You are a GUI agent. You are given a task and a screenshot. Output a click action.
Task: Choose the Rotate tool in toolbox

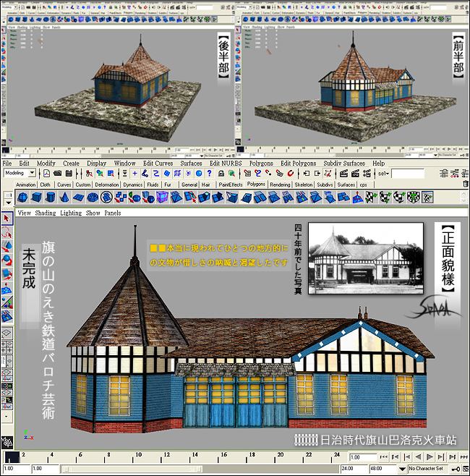coord(7,260)
